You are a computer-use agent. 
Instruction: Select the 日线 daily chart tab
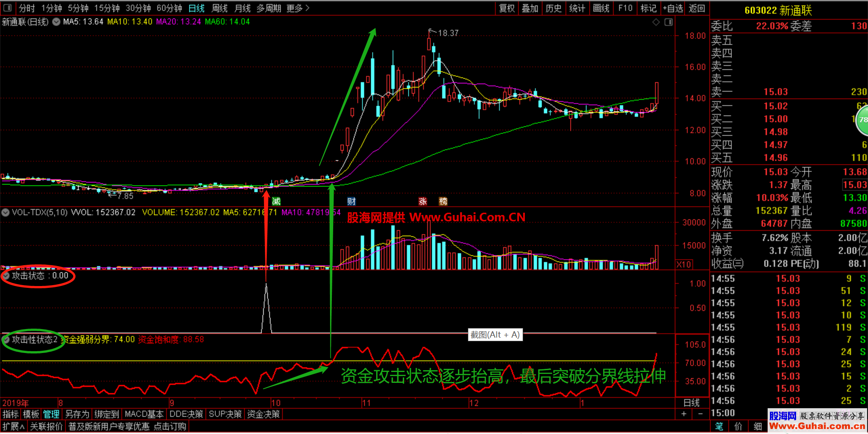point(196,8)
